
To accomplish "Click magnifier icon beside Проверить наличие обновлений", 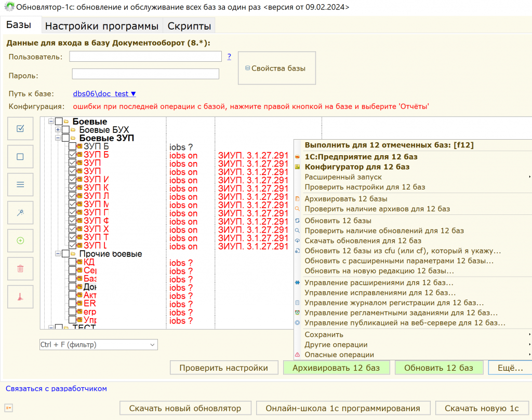I will tap(298, 231).
